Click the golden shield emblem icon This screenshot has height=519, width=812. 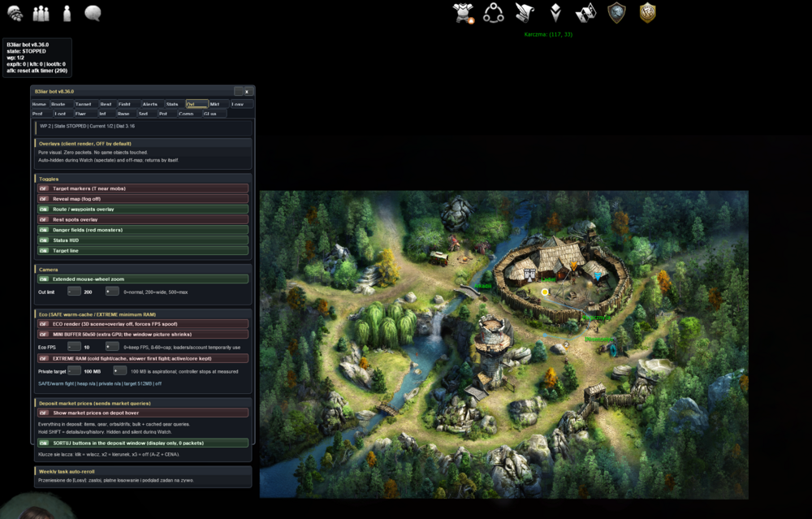(647, 13)
